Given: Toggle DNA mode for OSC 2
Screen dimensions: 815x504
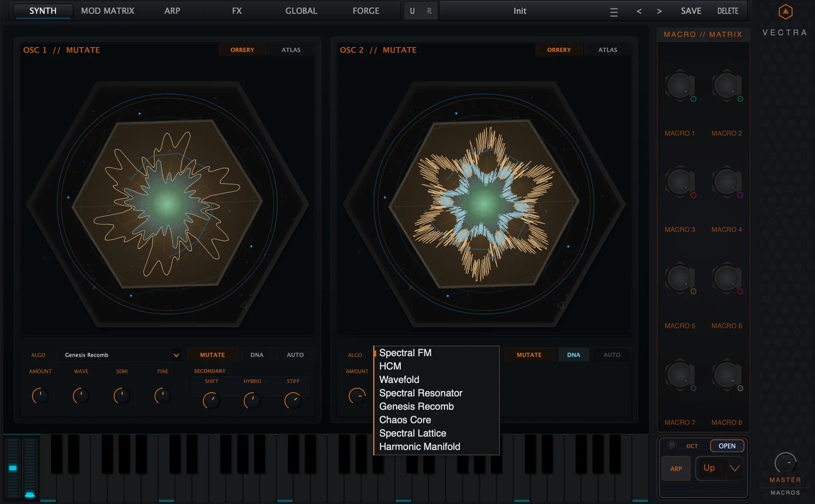Looking at the screenshot, I should coord(574,355).
